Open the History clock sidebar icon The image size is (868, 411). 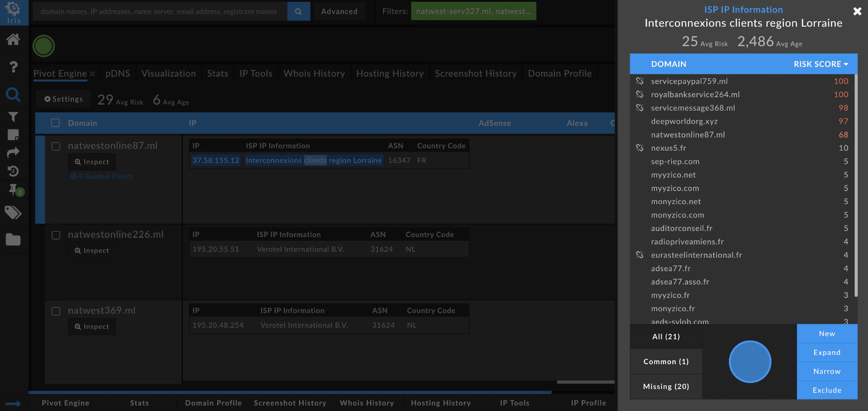tap(13, 171)
